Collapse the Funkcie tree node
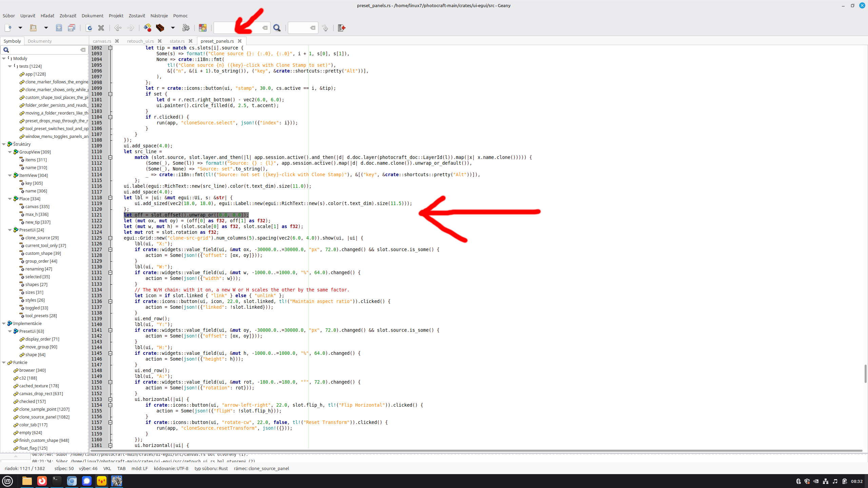 pos(4,363)
